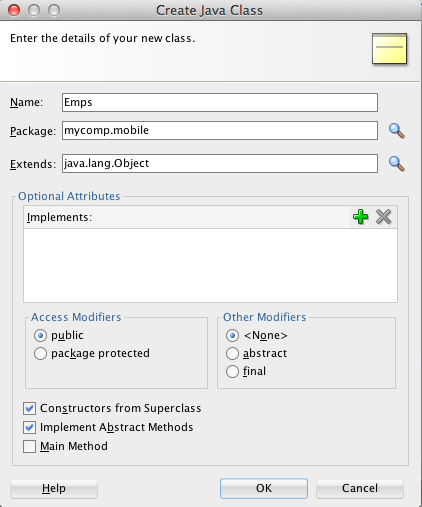Enable the Main Method checkbox
The height and width of the screenshot is (507, 422).
[29, 446]
